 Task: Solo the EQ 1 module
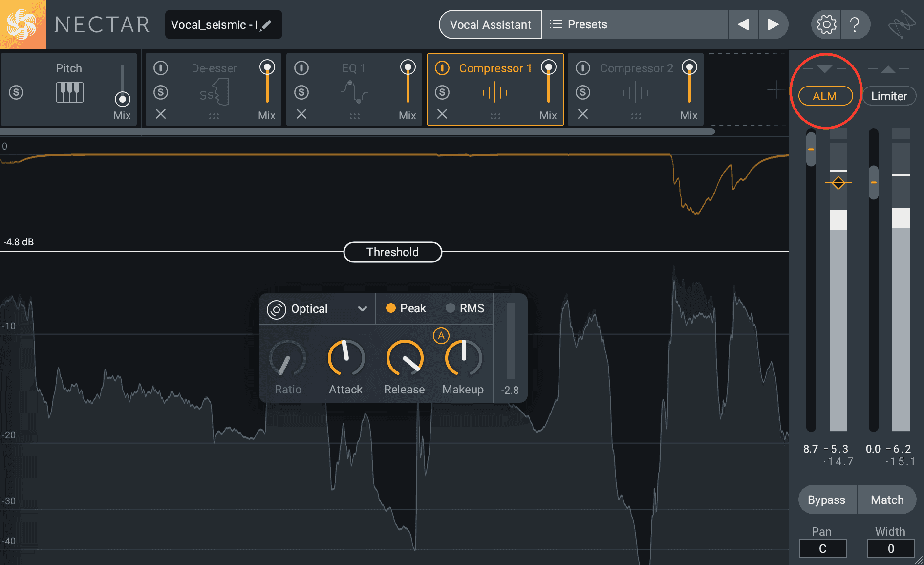coord(301,92)
